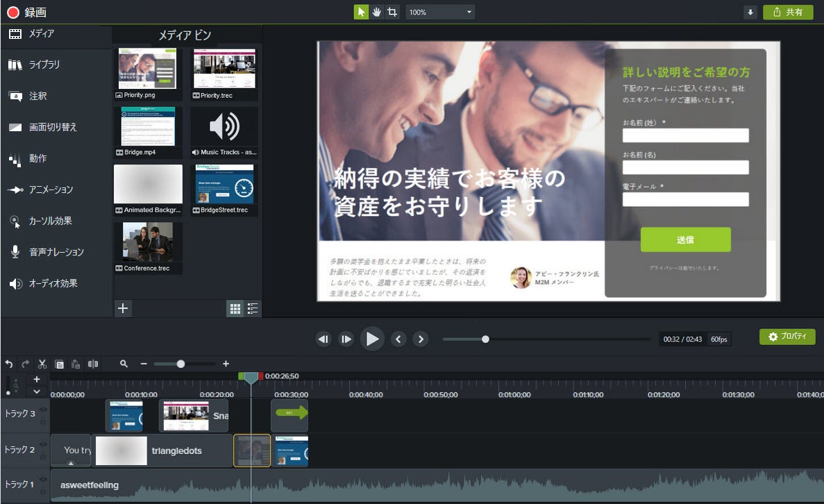This screenshot has height=504, width=824.
Task: Switch media bin to list view
Action: pyautogui.click(x=253, y=308)
